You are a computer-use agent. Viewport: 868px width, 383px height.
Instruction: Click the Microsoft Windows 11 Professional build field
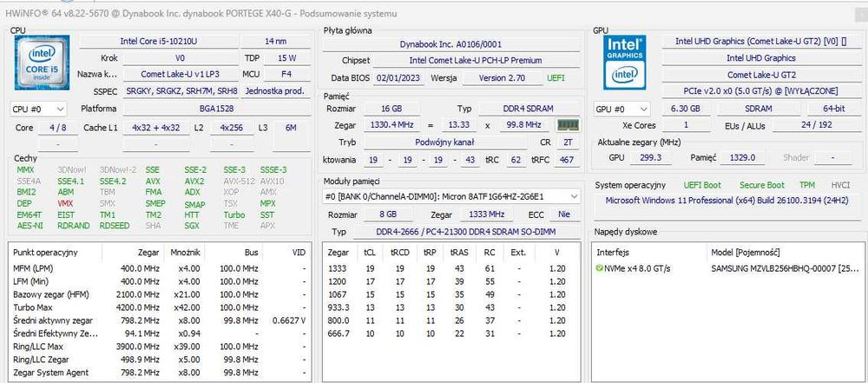click(x=727, y=200)
